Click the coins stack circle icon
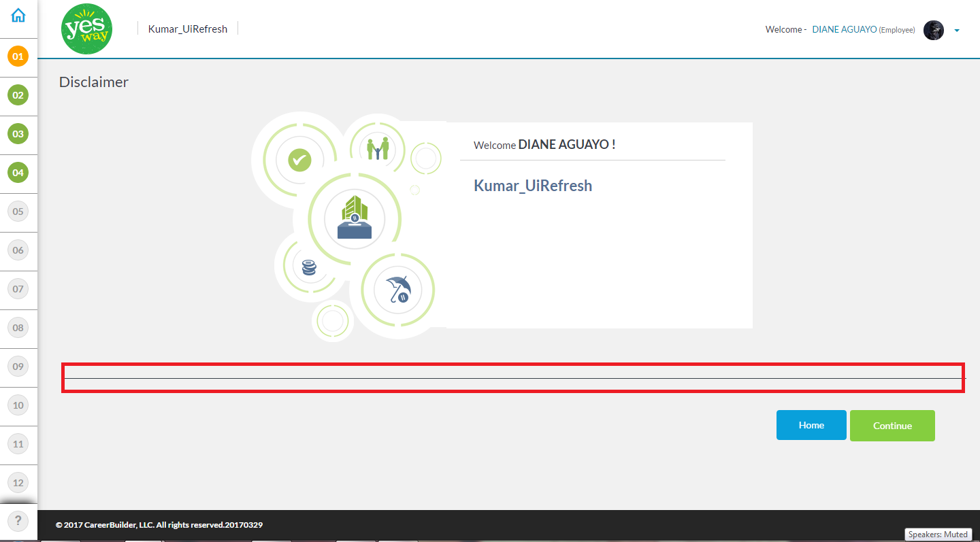Viewport: 980px width, 542px height. 309,267
